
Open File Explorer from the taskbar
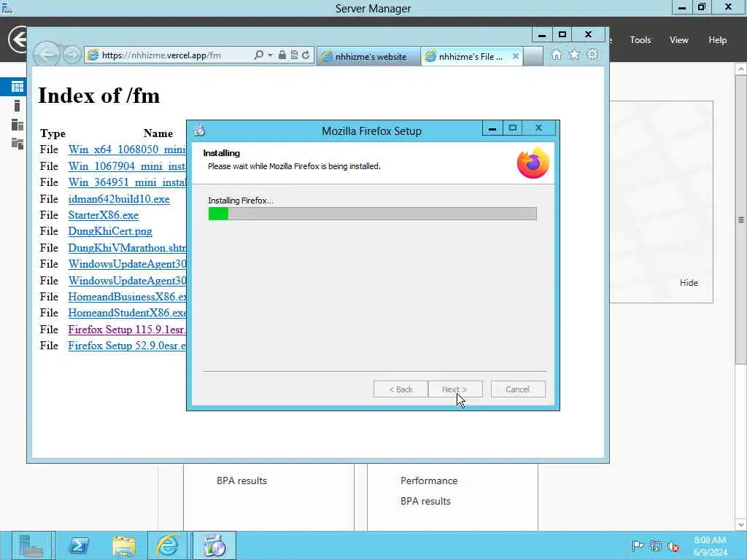click(124, 545)
